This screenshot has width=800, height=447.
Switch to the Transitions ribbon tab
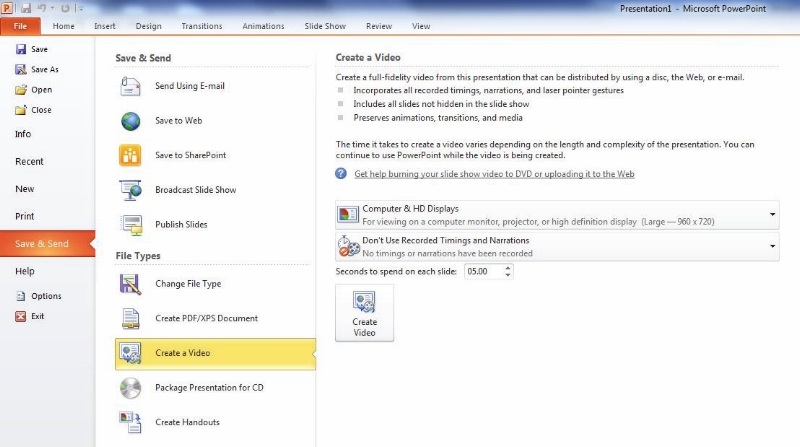coord(201,26)
